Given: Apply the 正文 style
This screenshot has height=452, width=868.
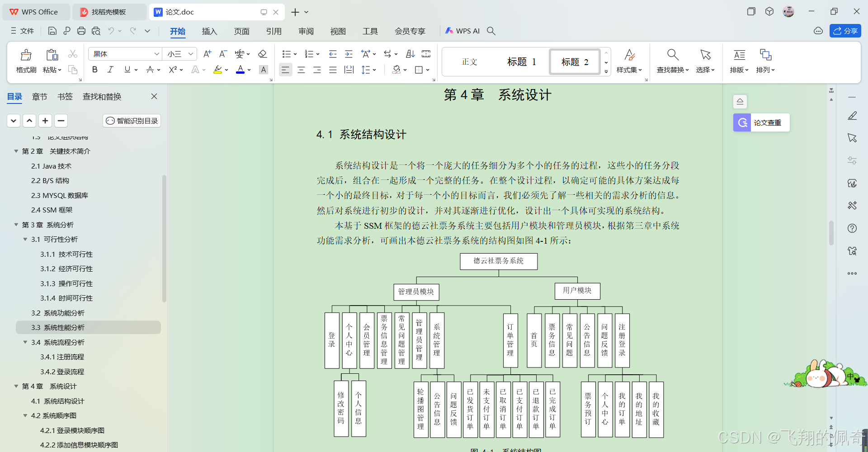Looking at the screenshot, I should coord(469,61).
